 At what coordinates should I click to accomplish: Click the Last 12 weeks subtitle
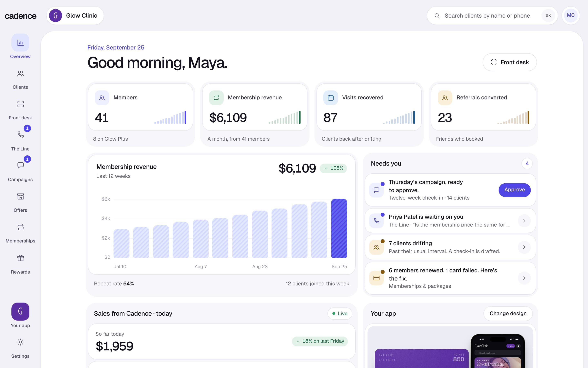click(114, 176)
